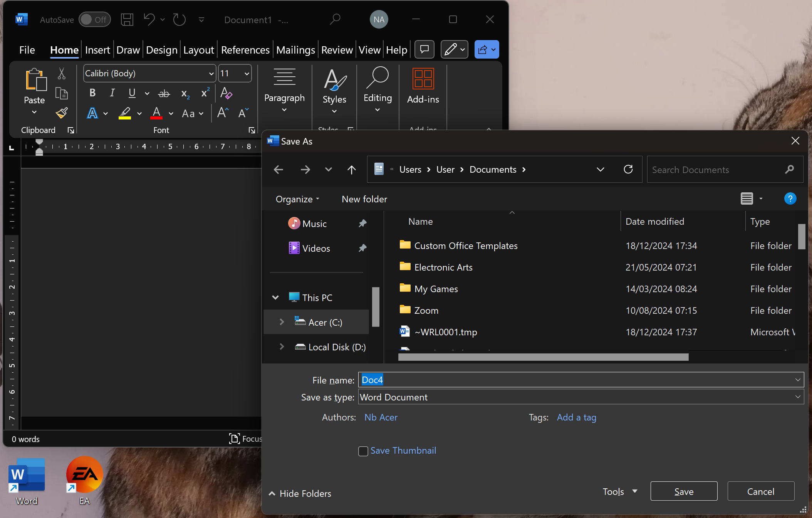
Task: Click the Add a tag link
Action: [576, 417]
